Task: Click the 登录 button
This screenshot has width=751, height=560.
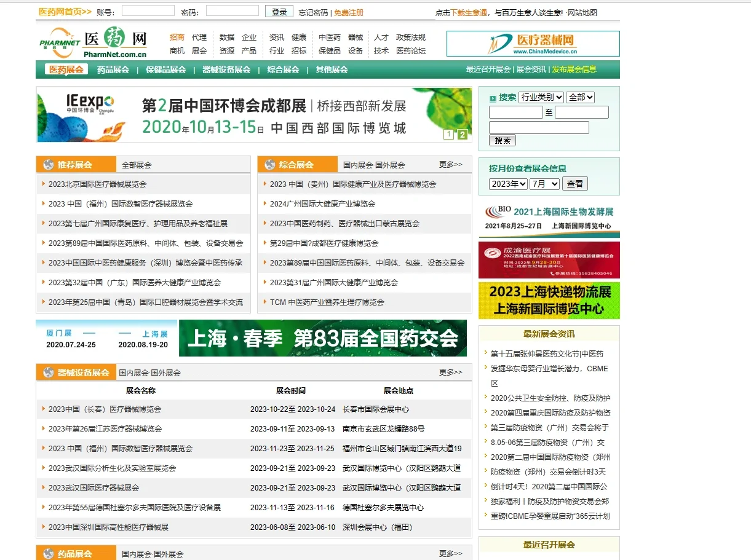Action: [x=279, y=11]
